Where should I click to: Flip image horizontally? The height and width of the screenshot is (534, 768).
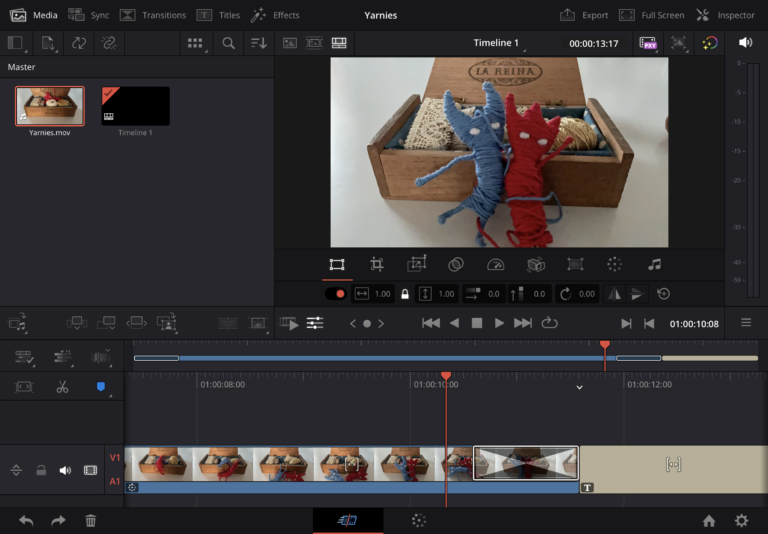click(614, 294)
